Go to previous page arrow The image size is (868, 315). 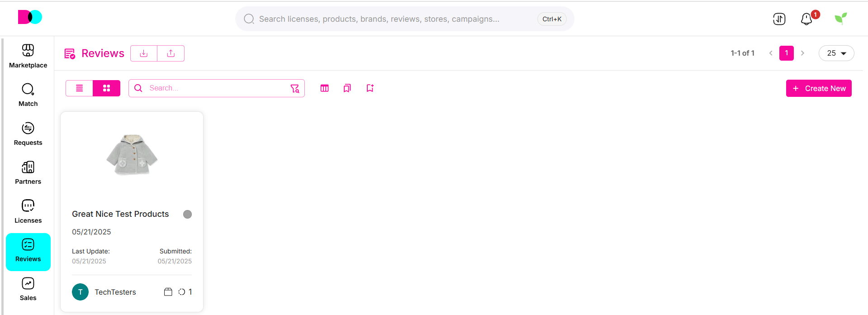pos(771,53)
